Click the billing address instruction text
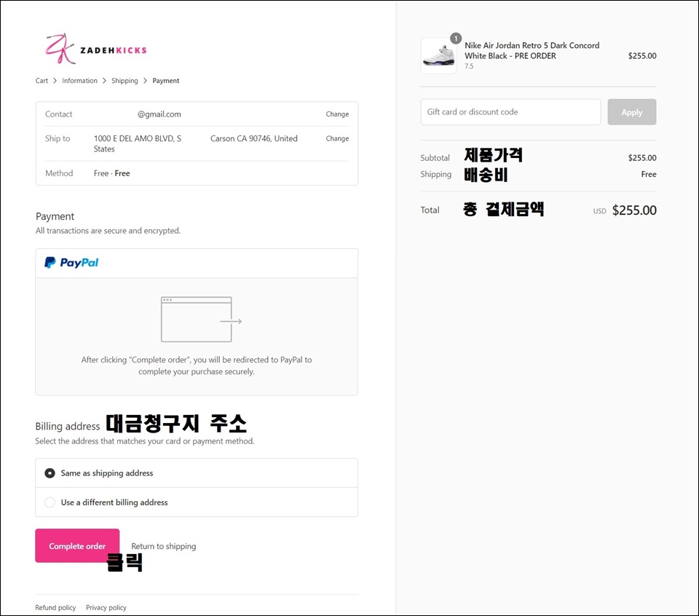This screenshot has width=699, height=616. [x=145, y=441]
